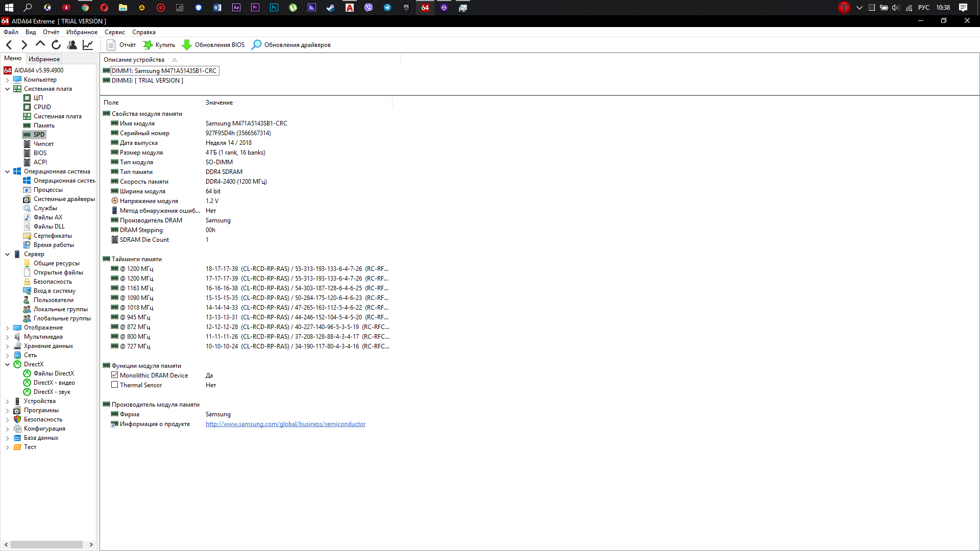The image size is (980, 551).
Task: Toggle Monolithic DRAM Device checkbox
Action: click(115, 375)
